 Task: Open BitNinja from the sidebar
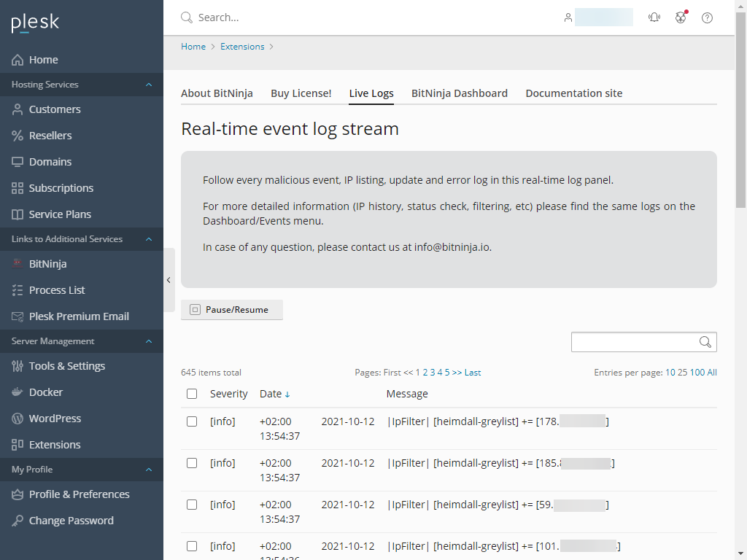click(x=47, y=263)
